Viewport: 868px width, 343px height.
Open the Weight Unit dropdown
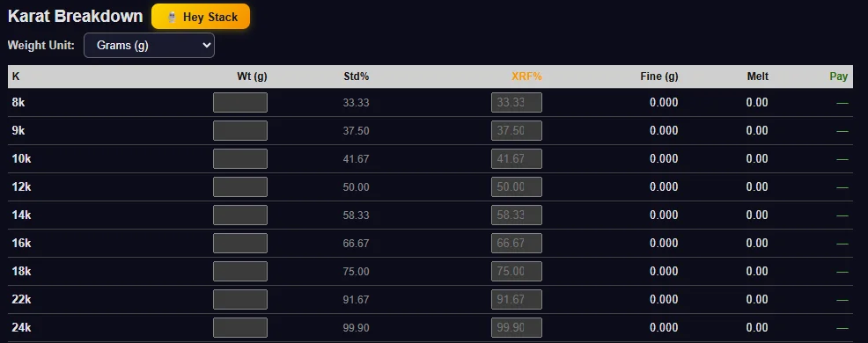pyautogui.click(x=149, y=46)
